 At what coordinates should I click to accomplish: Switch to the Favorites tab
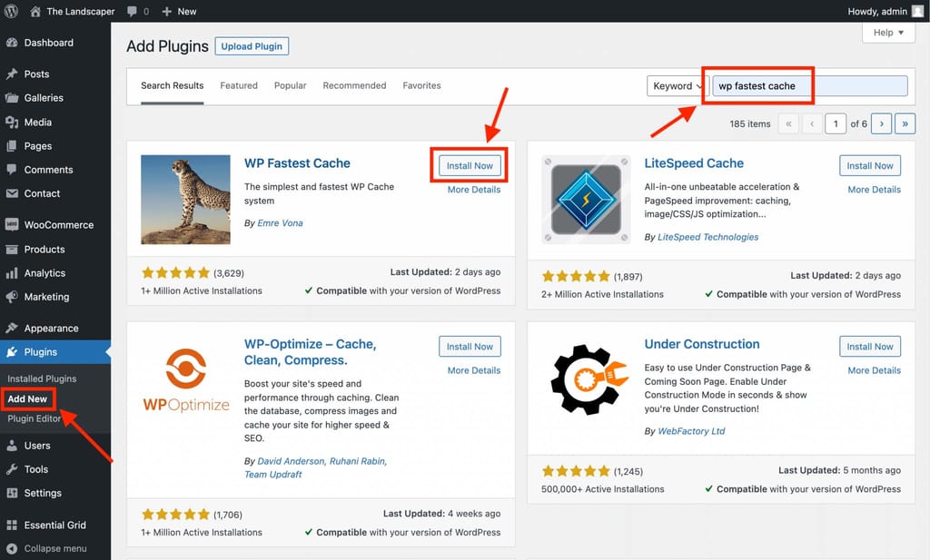(421, 86)
